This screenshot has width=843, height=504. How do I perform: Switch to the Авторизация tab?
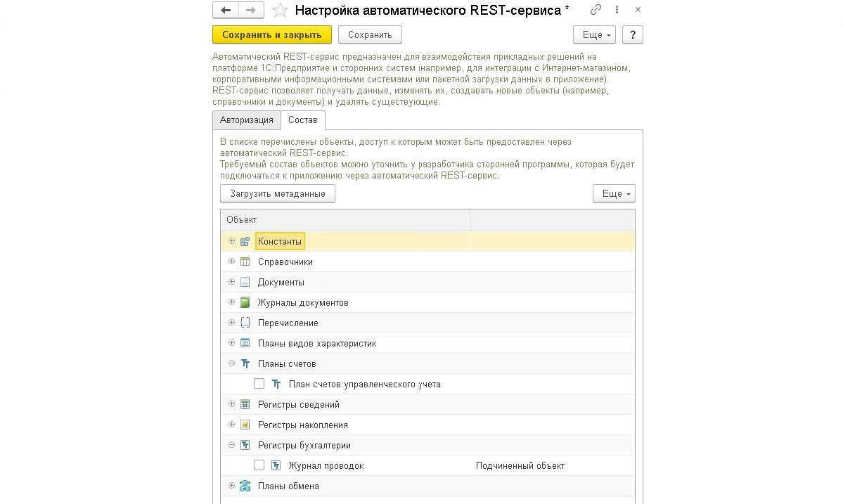(x=246, y=119)
